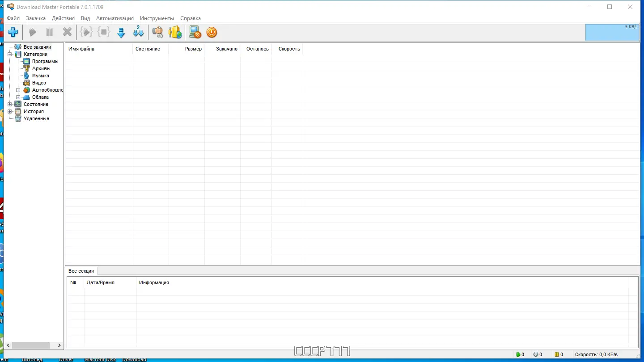Click the orange shutdown mode icon
Image resolution: width=644 pixels, height=362 pixels.
(211, 32)
